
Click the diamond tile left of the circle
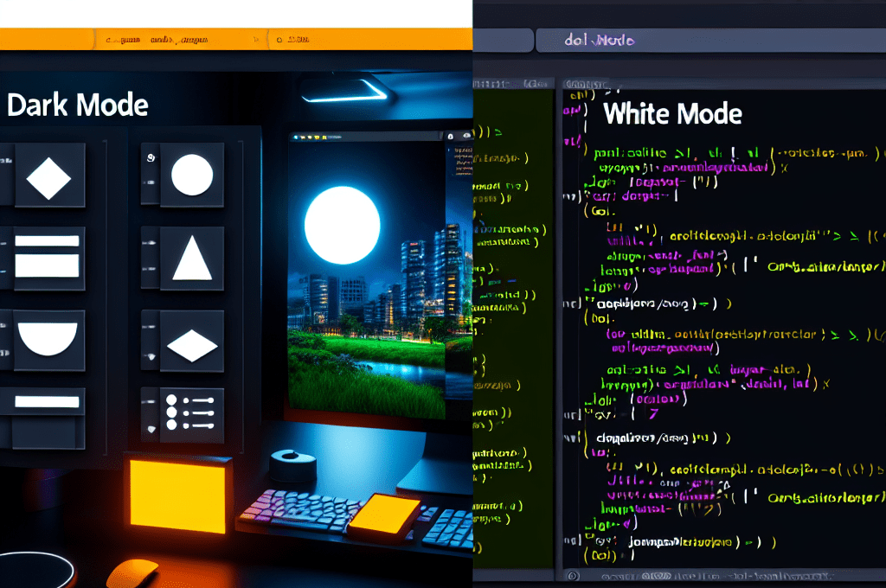pyautogui.click(x=49, y=175)
